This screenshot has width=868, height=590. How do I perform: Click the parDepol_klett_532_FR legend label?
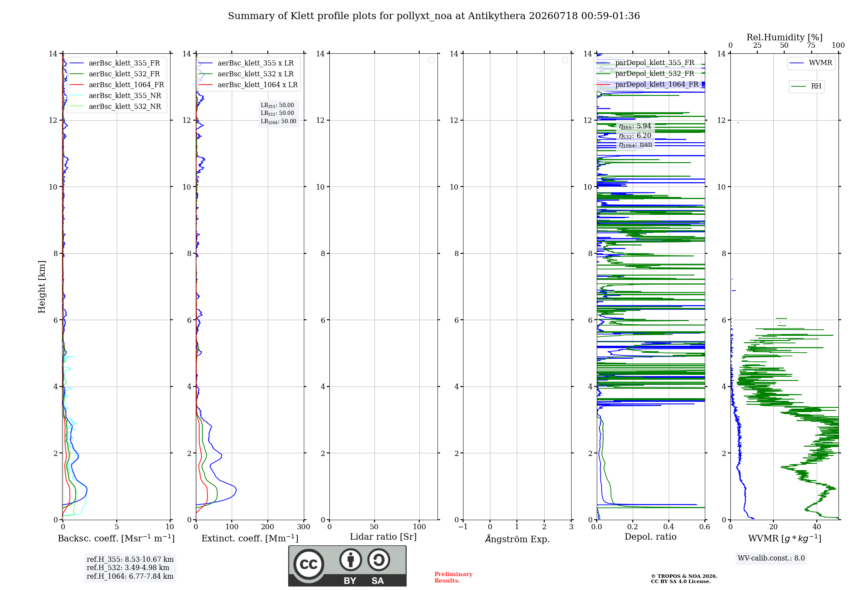click(x=654, y=74)
